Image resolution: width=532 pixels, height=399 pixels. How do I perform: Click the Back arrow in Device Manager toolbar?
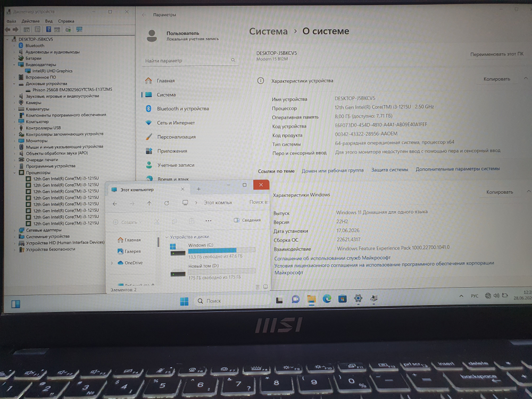[x=7, y=29]
